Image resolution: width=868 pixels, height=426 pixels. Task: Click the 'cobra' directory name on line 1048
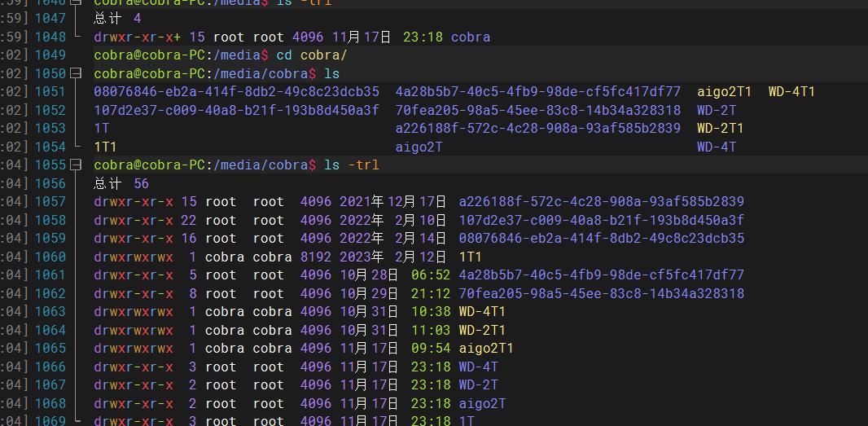pyautogui.click(x=471, y=37)
